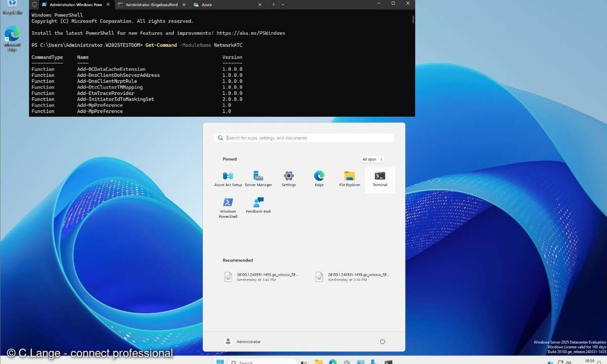Viewport: 607px width, 364px height.
Task: Click the terminal vertical scrollbar
Action: (x=413, y=20)
